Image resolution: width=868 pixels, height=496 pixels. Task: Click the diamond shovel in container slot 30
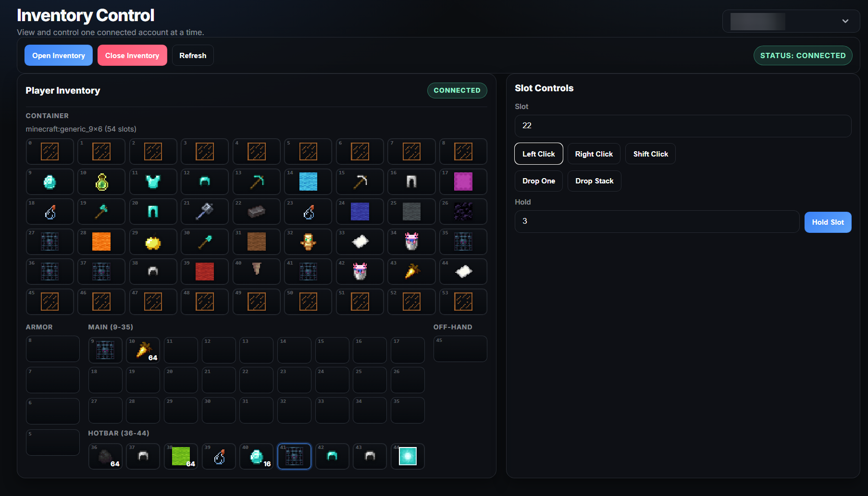[205, 242]
